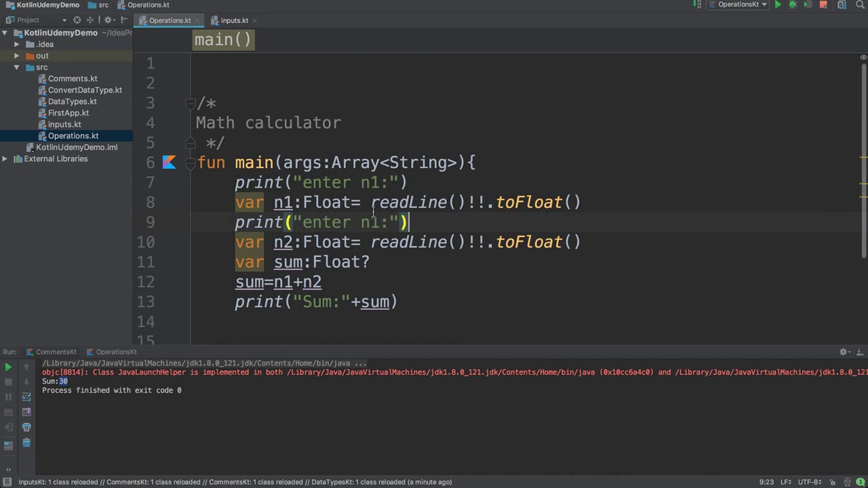868x488 pixels.
Task: Open Project Structure icon in top toolbar
Action: click(842, 5)
